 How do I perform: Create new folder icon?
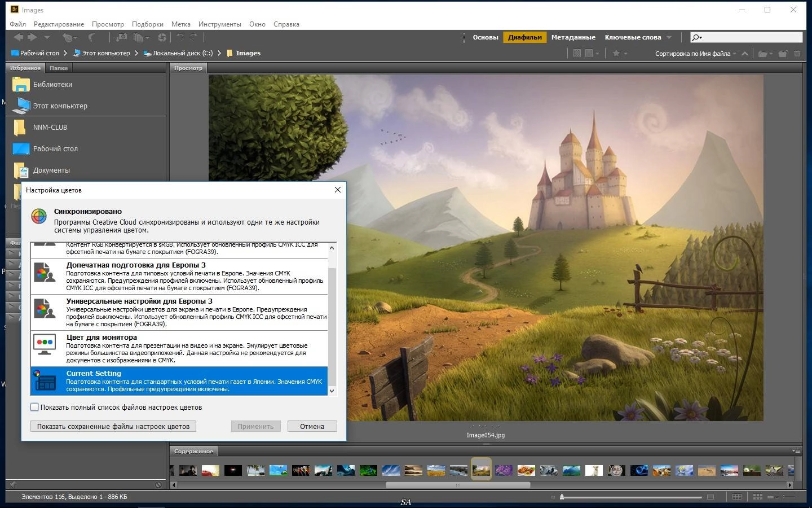pyautogui.click(x=783, y=54)
